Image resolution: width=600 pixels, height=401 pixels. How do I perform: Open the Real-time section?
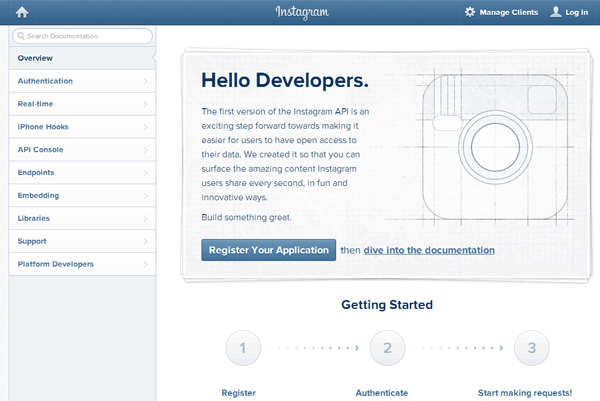(x=82, y=104)
